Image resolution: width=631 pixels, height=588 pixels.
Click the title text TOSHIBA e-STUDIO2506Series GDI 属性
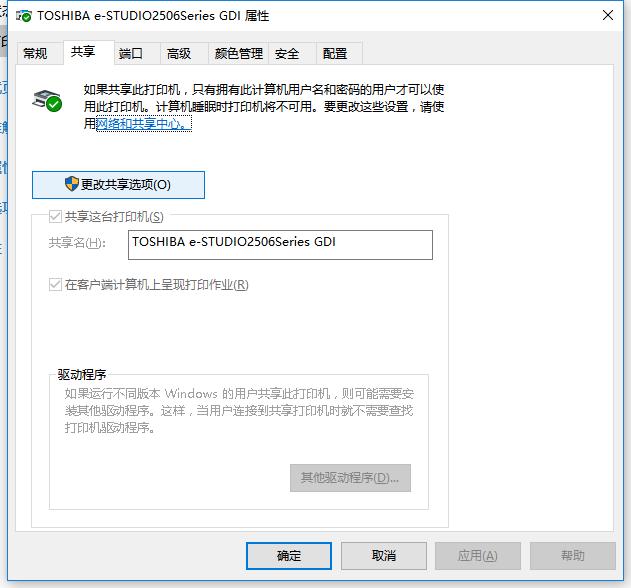click(153, 16)
